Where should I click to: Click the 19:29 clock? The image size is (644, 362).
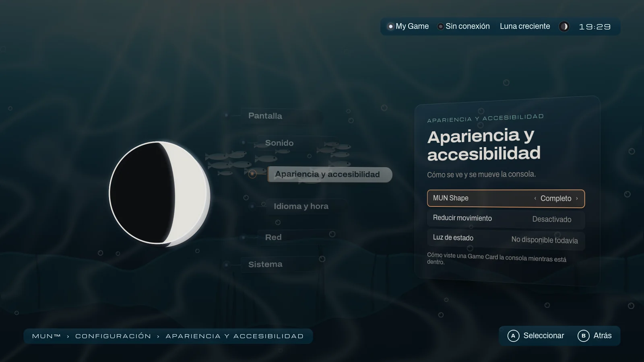point(595,27)
